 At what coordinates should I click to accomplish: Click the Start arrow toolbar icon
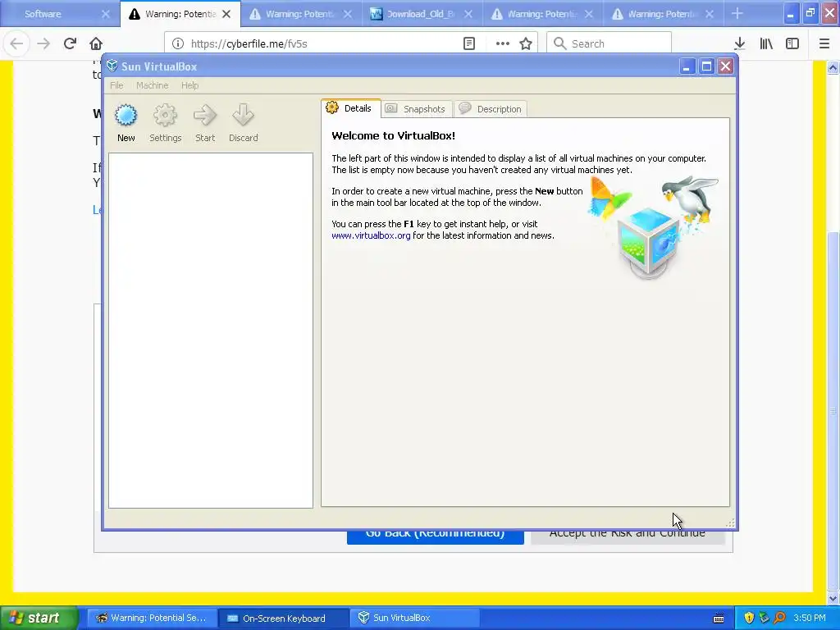pos(204,115)
